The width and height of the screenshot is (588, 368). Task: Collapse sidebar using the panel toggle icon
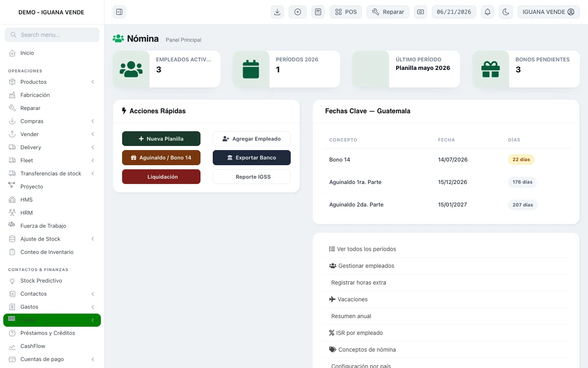[x=119, y=12]
